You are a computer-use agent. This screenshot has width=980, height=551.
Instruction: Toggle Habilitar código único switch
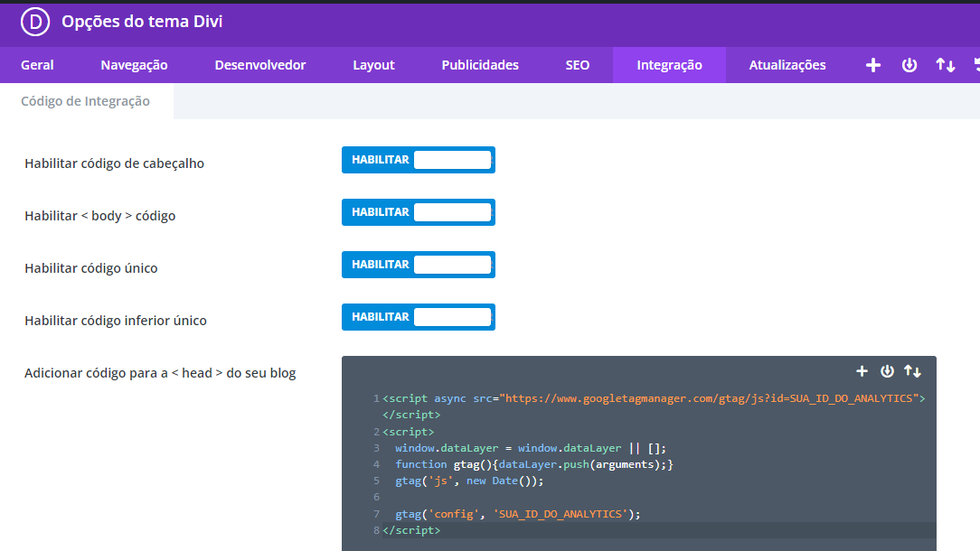click(x=418, y=265)
